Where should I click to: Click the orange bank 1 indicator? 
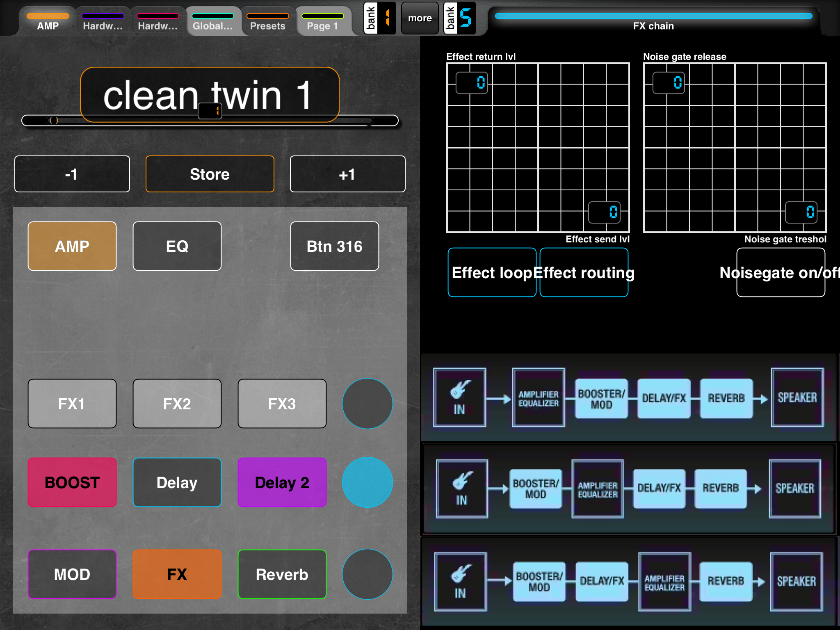point(380,18)
